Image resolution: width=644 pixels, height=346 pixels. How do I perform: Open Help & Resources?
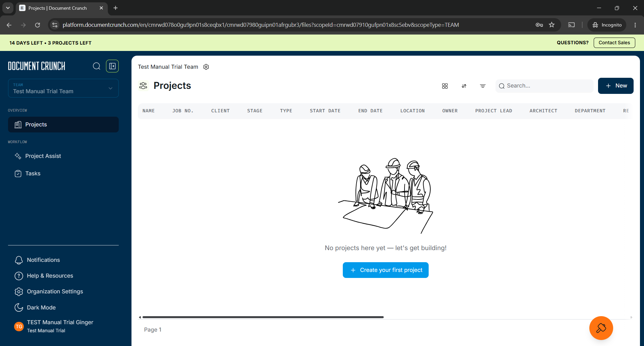click(x=44, y=276)
